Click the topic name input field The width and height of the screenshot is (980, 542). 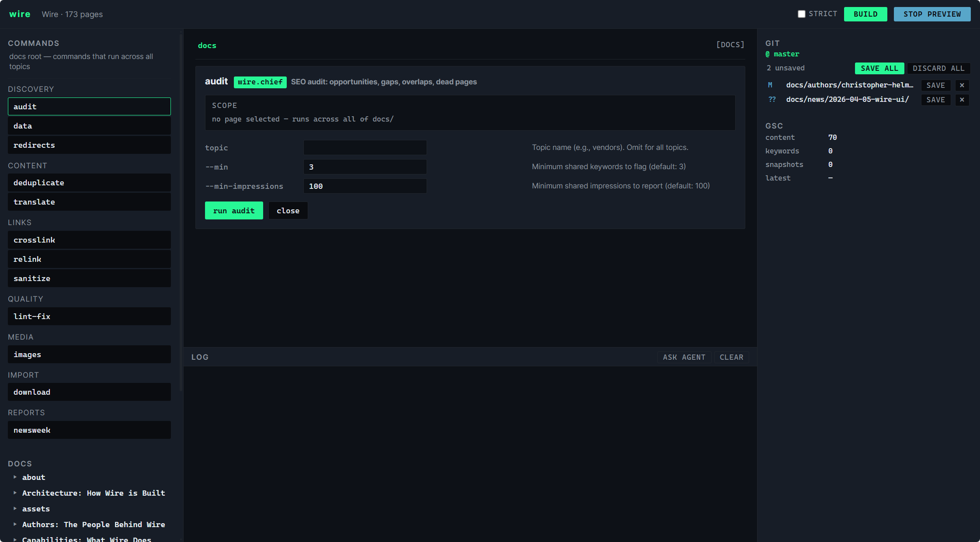(365, 147)
